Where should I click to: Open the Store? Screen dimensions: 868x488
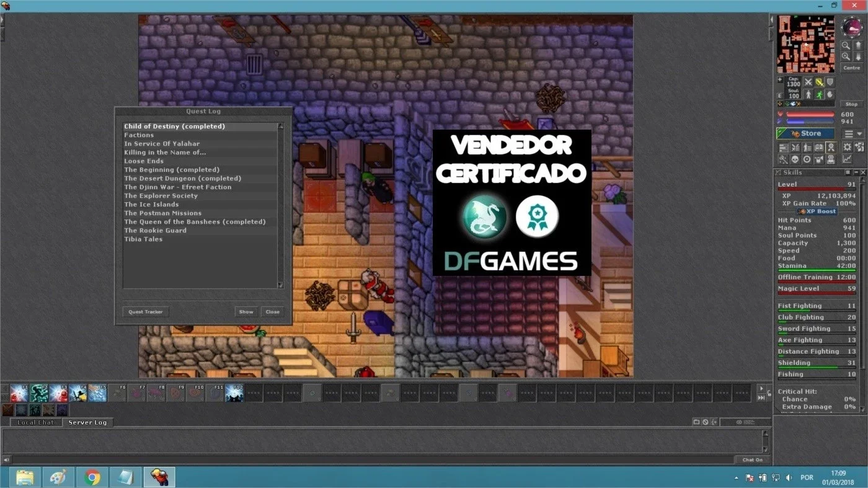[x=805, y=133]
